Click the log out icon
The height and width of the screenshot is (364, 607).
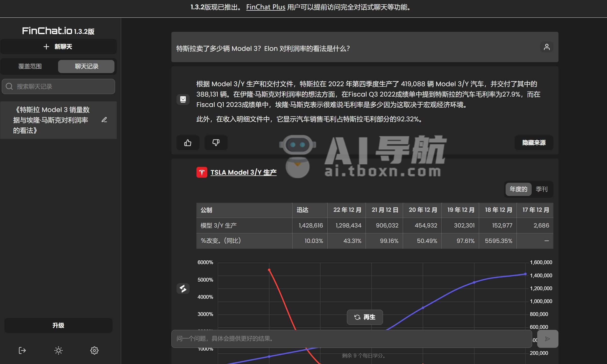pos(22,350)
